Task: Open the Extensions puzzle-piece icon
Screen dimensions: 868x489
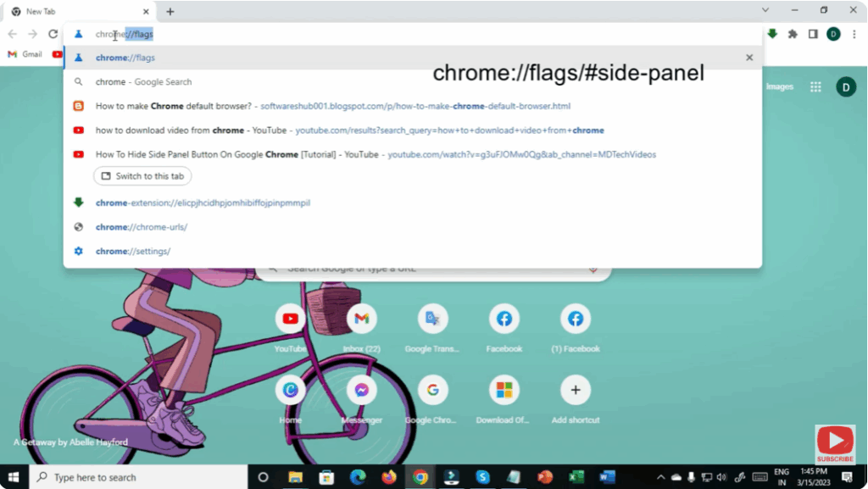Action: 792,36
